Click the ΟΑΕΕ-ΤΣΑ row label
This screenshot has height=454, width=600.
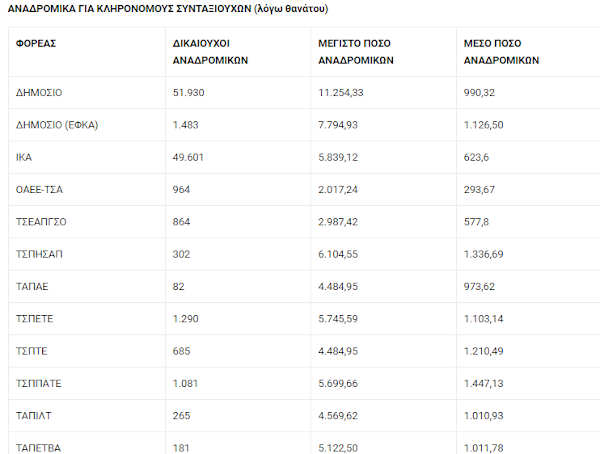[x=39, y=189]
